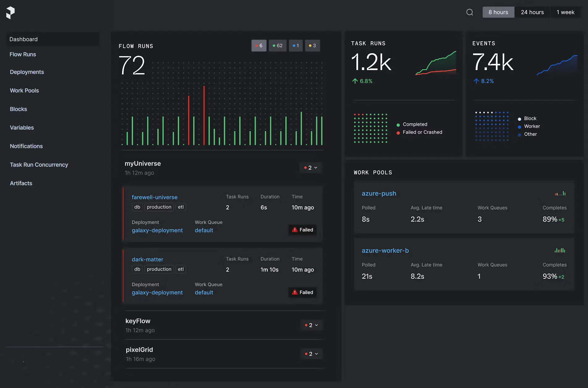The image size is (588, 388).
Task: Click the Failed alert icon on dark-matter
Action: (294, 292)
